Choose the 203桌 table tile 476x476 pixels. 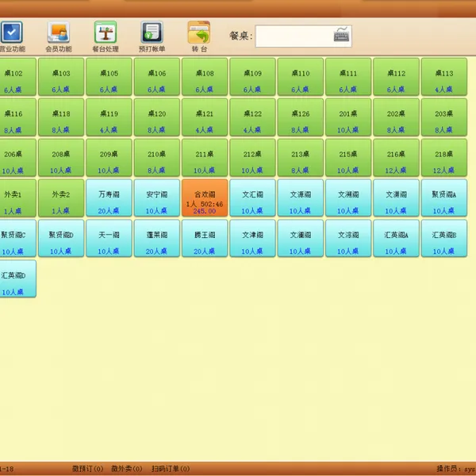tap(444, 117)
